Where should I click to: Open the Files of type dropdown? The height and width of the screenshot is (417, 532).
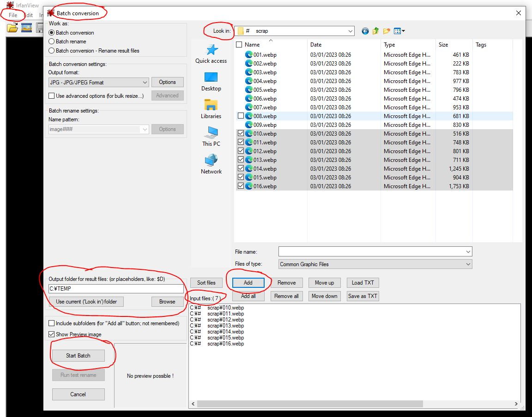(x=375, y=264)
